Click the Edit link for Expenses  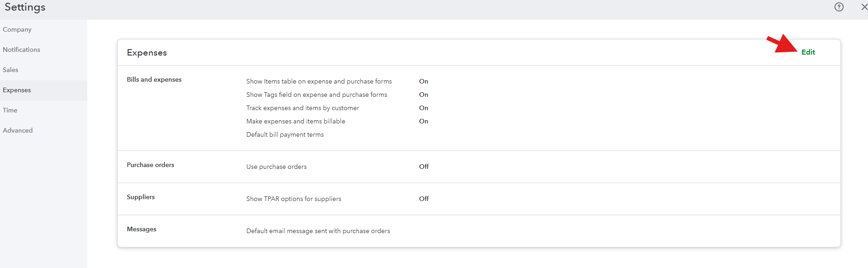point(808,52)
